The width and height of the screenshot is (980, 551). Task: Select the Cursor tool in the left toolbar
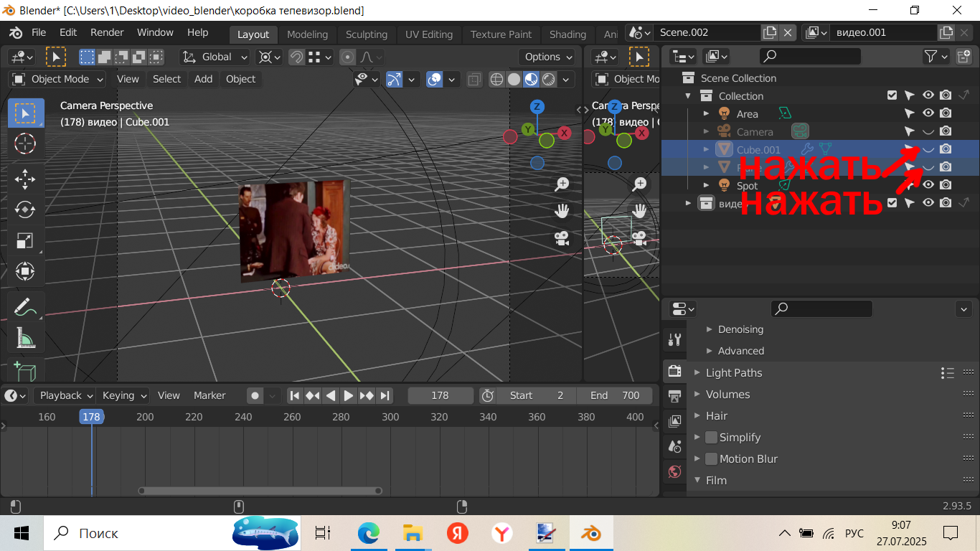[25, 143]
